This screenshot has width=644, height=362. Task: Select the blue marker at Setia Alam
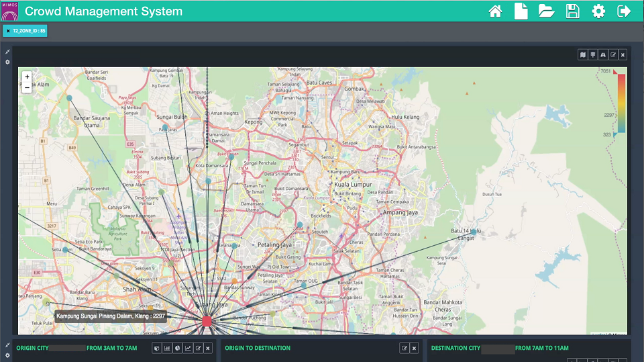click(65, 250)
